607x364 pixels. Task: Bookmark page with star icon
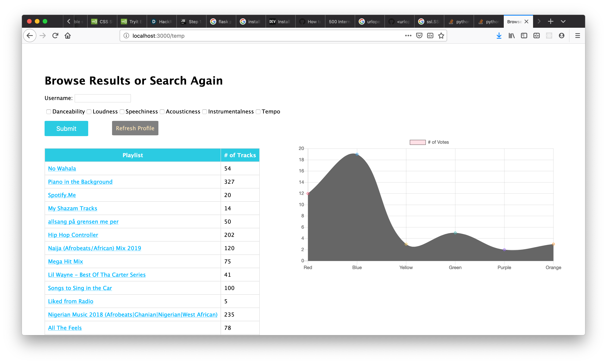tap(441, 36)
